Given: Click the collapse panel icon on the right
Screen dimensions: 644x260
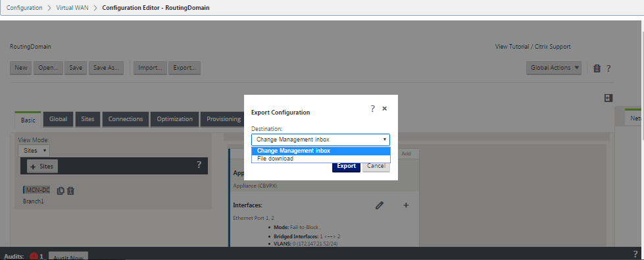Looking at the screenshot, I should (608, 98).
